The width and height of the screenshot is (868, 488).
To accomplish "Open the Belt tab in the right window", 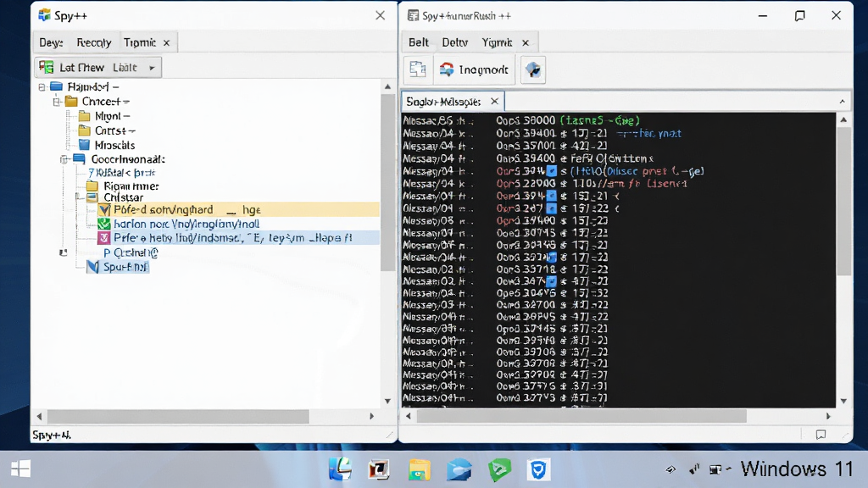I will (419, 42).
